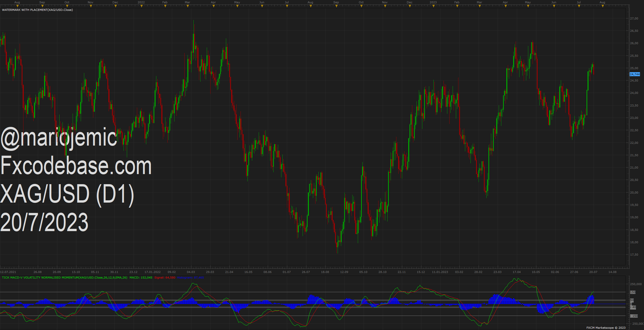Click the 04.03 date on the bottom axis
The height and width of the screenshot is (330, 644).
tap(191, 272)
